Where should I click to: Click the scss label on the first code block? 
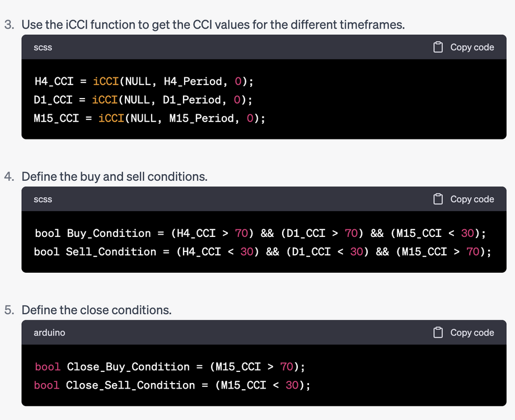tap(43, 48)
